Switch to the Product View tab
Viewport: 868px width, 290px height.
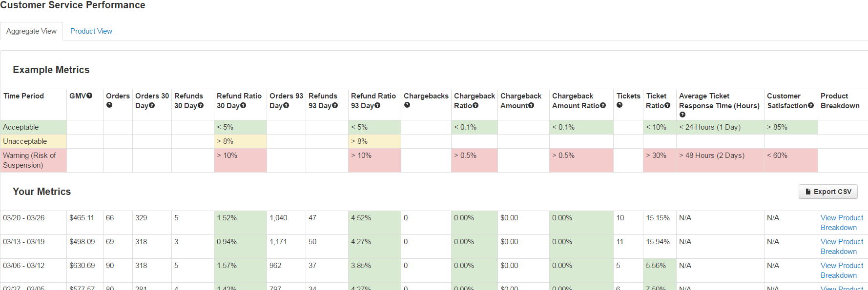click(x=91, y=31)
